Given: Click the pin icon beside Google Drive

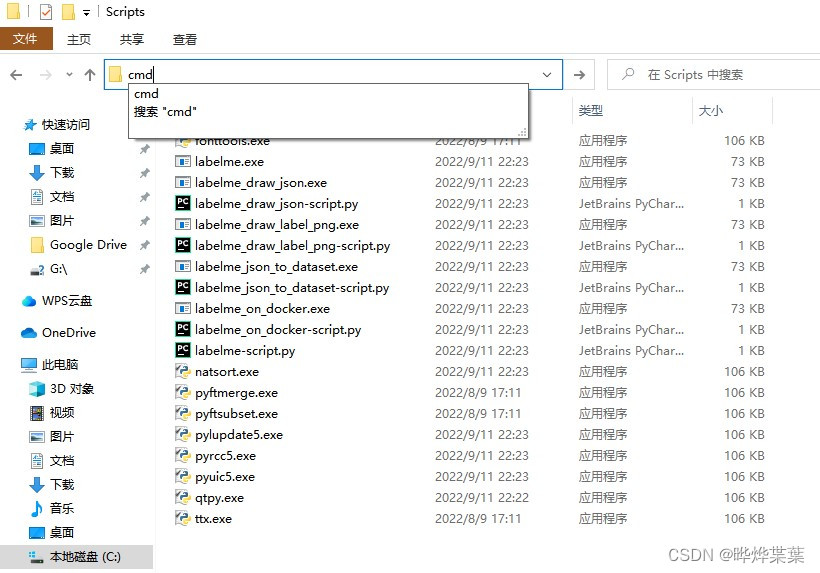Looking at the screenshot, I should pyautogui.click(x=145, y=245).
